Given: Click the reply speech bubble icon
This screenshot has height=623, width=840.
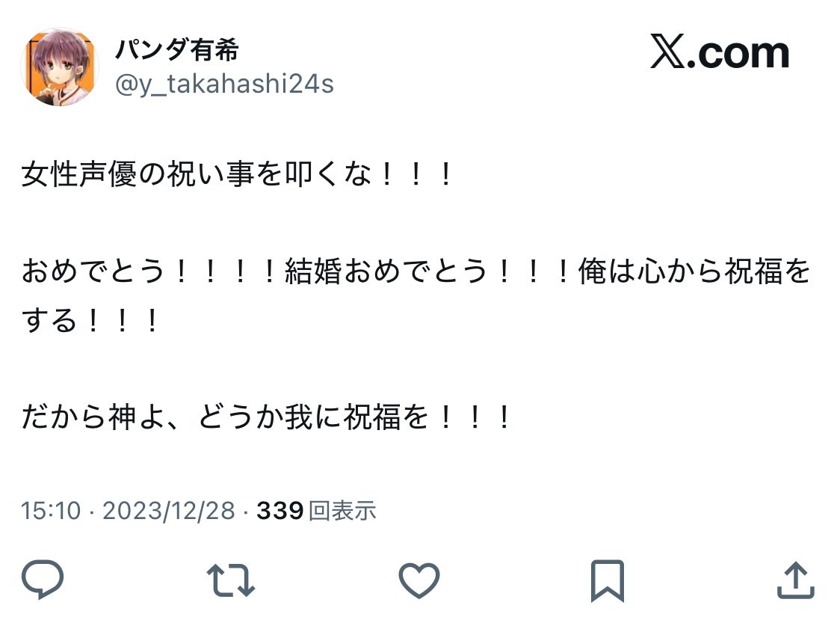Looking at the screenshot, I should pyautogui.click(x=43, y=579).
